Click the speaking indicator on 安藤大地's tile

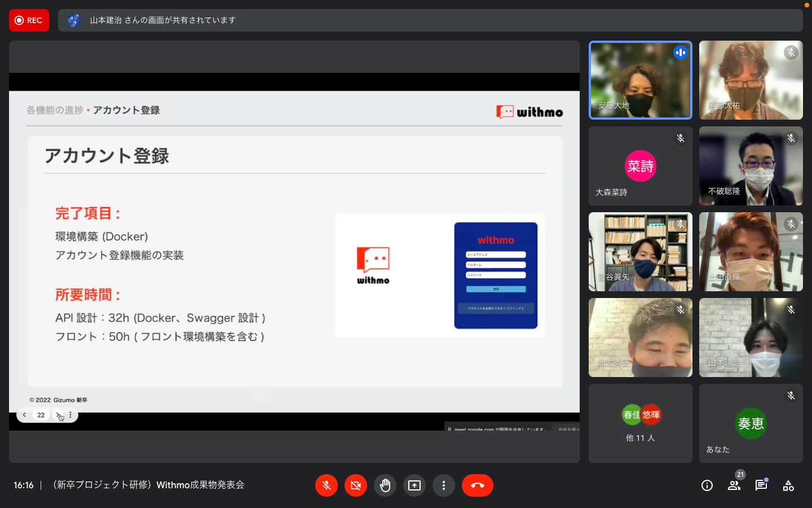[681, 52]
